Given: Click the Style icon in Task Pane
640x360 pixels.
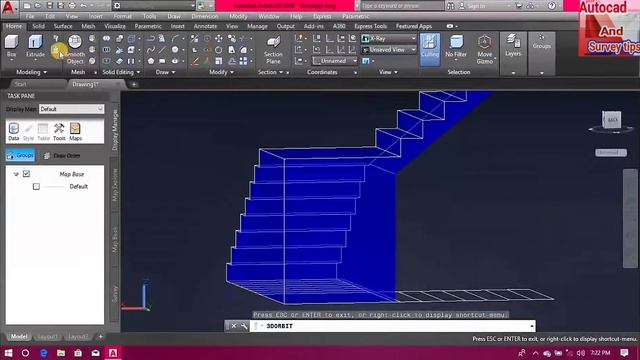Looking at the screenshot, I should (x=28, y=131).
